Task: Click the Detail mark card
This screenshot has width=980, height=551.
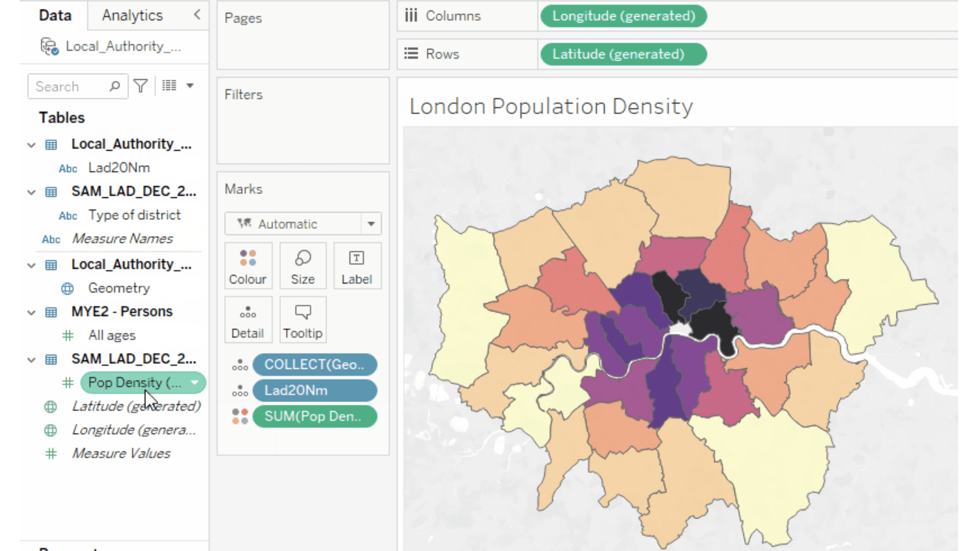Action: point(248,320)
